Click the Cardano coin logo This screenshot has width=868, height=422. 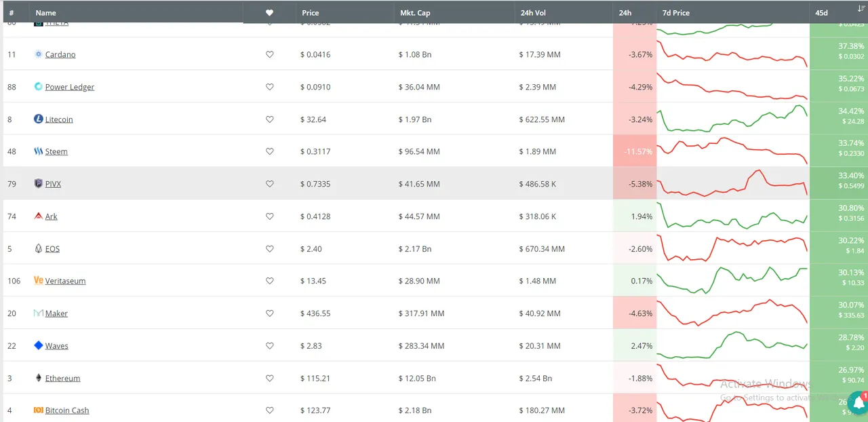pyautogui.click(x=39, y=54)
